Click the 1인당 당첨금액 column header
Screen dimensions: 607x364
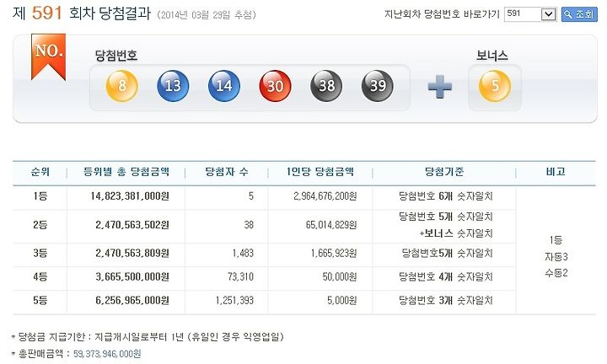point(320,172)
